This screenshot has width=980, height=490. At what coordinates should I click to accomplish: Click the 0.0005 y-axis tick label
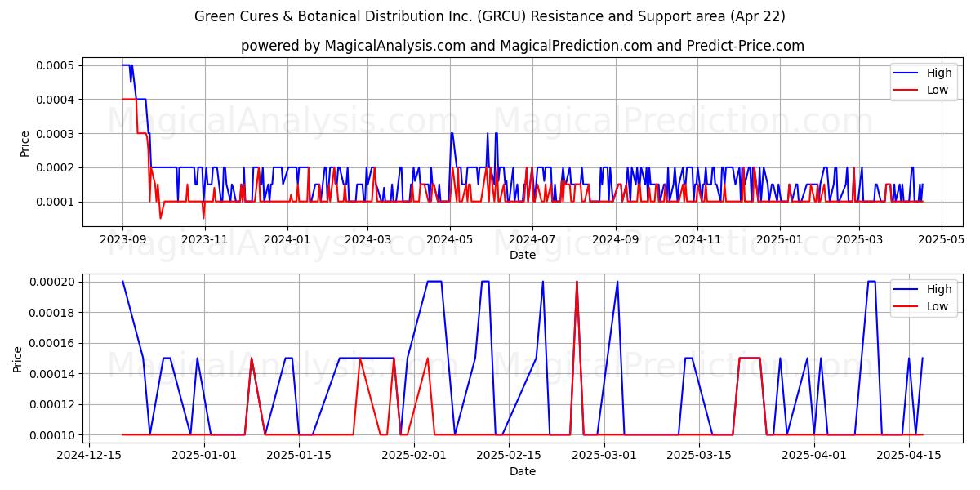[x=53, y=65]
